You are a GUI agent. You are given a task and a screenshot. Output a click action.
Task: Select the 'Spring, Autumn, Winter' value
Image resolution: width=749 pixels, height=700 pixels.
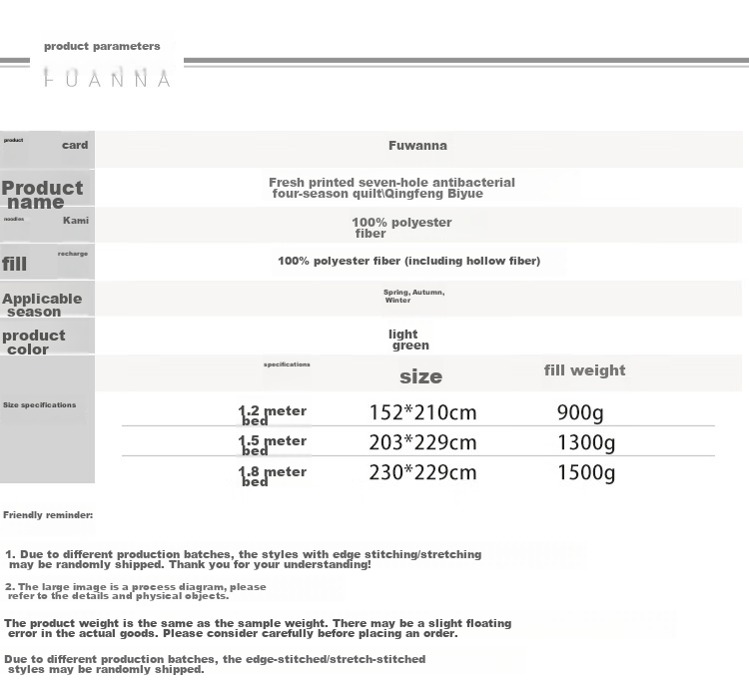(x=413, y=296)
